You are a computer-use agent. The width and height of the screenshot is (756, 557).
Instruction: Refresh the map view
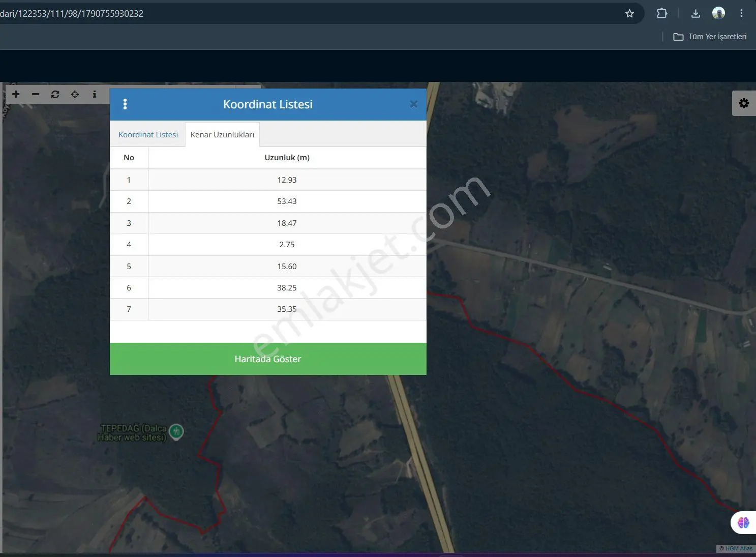point(55,94)
